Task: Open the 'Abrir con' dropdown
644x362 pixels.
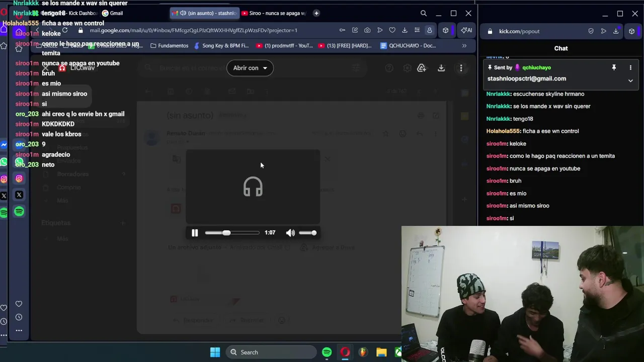Action: click(250, 68)
